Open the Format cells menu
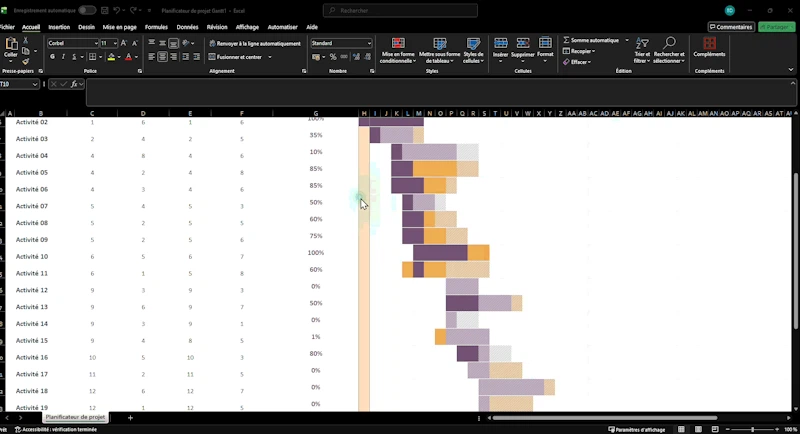800x434 pixels. coord(545,50)
